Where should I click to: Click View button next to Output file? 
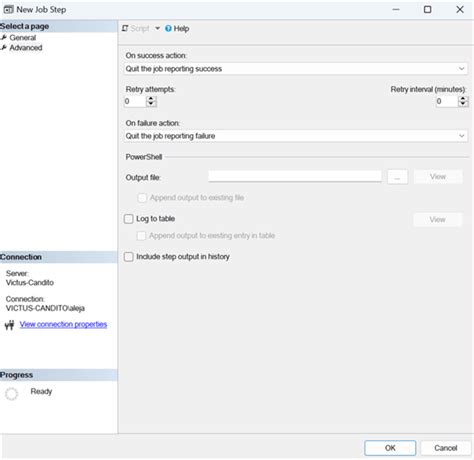point(438,177)
